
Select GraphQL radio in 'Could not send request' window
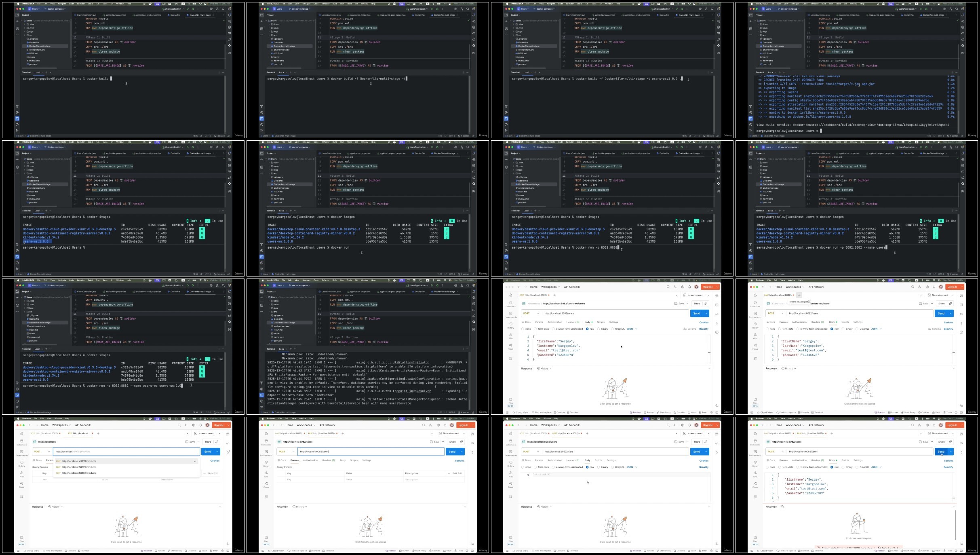tap(857, 467)
